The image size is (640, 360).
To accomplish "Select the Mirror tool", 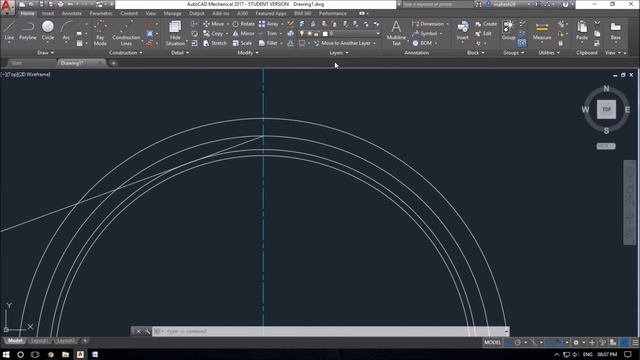I will 243,33.
